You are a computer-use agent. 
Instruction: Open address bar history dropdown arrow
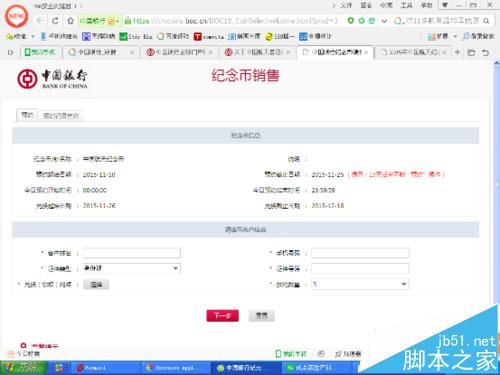(384, 21)
